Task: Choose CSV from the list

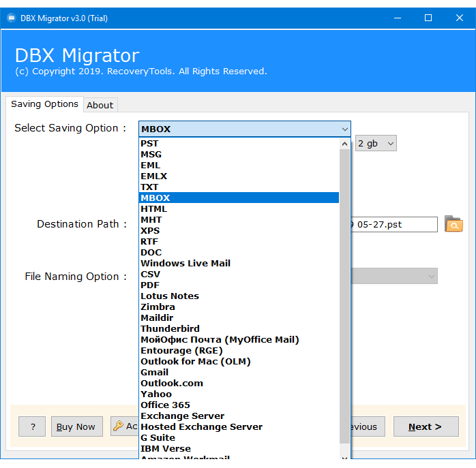Action: pyautogui.click(x=239, y=274)
